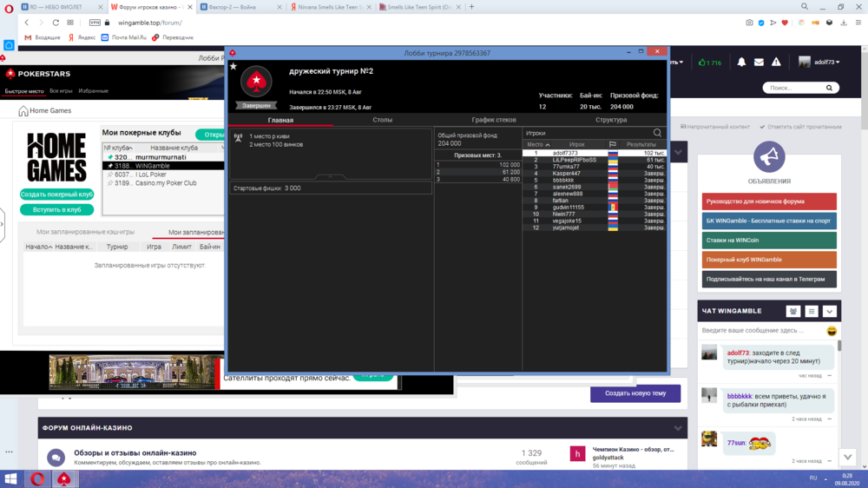The image size is (868, 488).
Task: Click the country flag column header
Action: (613, 145)
